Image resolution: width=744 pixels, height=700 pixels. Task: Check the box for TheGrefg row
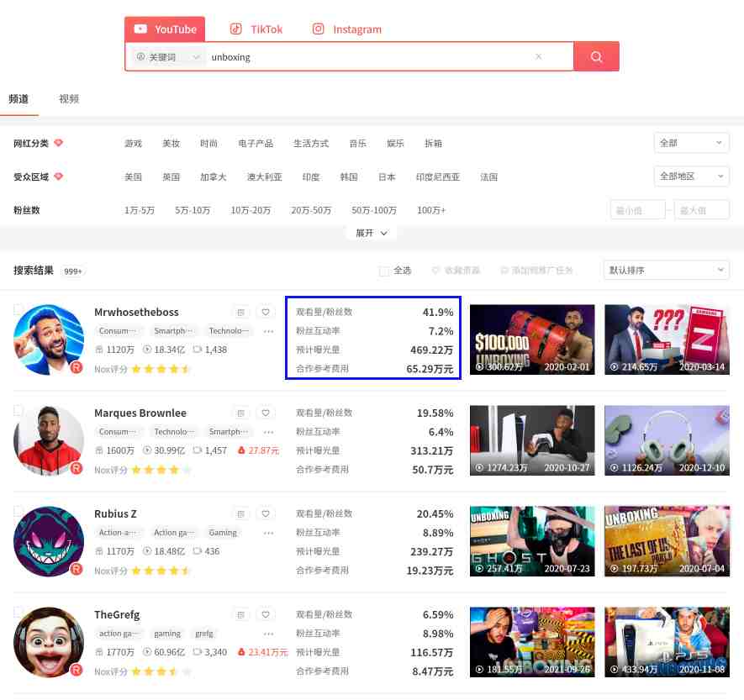[x=18, y=612]
